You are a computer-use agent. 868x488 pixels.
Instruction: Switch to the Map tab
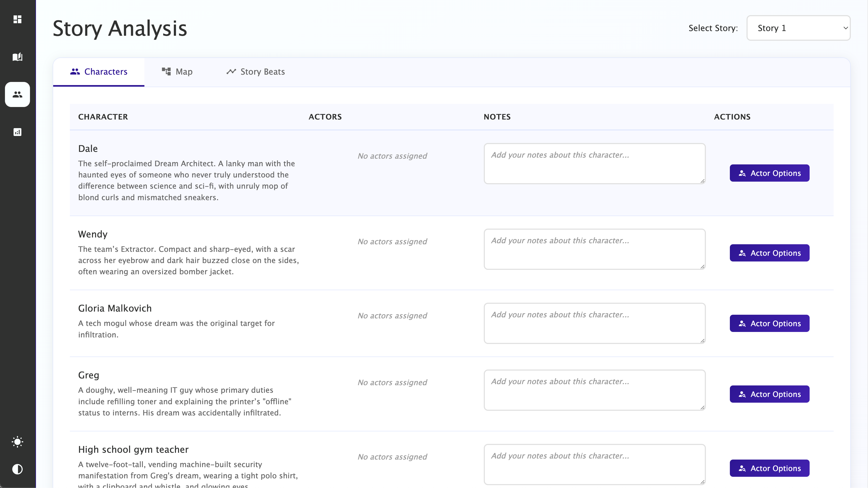pyautogui.click(x=177, y=72)
